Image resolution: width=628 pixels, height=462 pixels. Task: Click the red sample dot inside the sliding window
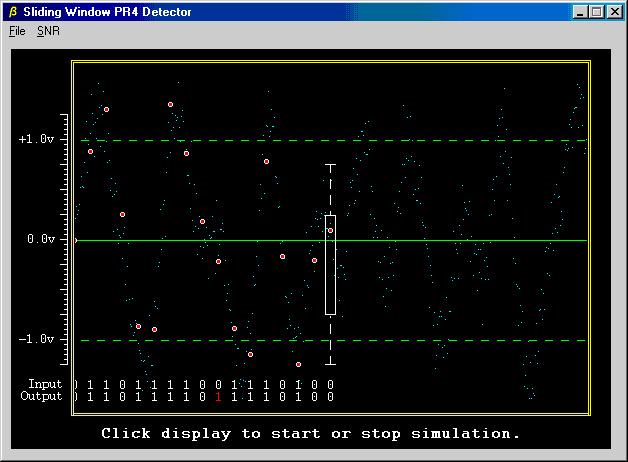[x=330, y=231]
